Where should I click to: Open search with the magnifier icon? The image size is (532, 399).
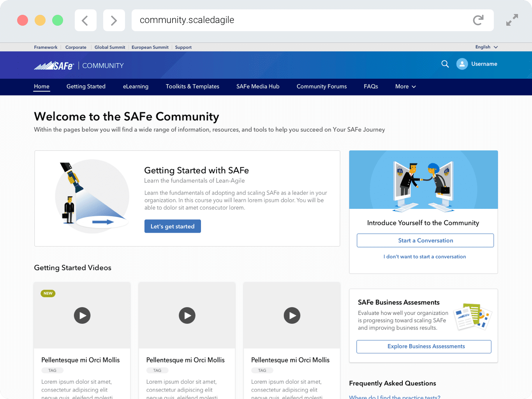pos(445,64)
